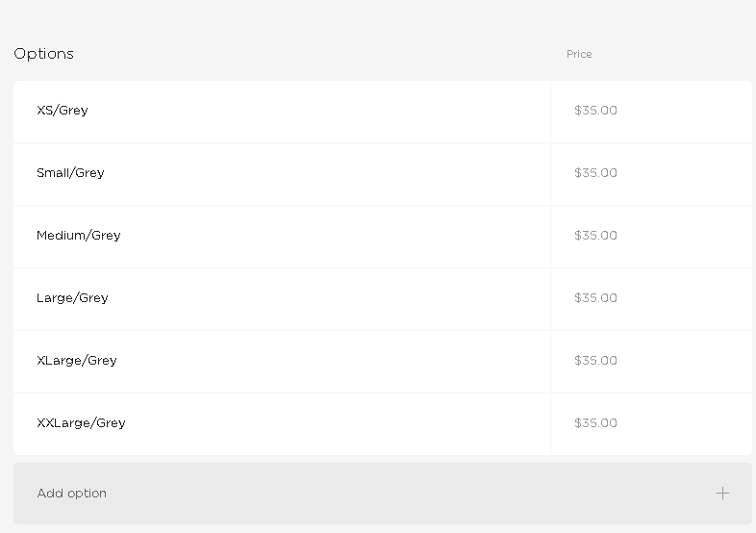Click the plus icon beside Add option
The width and height of the screenshot is (756, 533).
point(722,493)
